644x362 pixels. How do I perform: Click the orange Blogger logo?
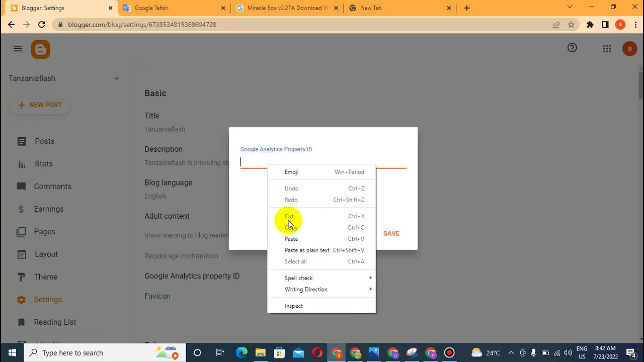[x=41, y=49]
